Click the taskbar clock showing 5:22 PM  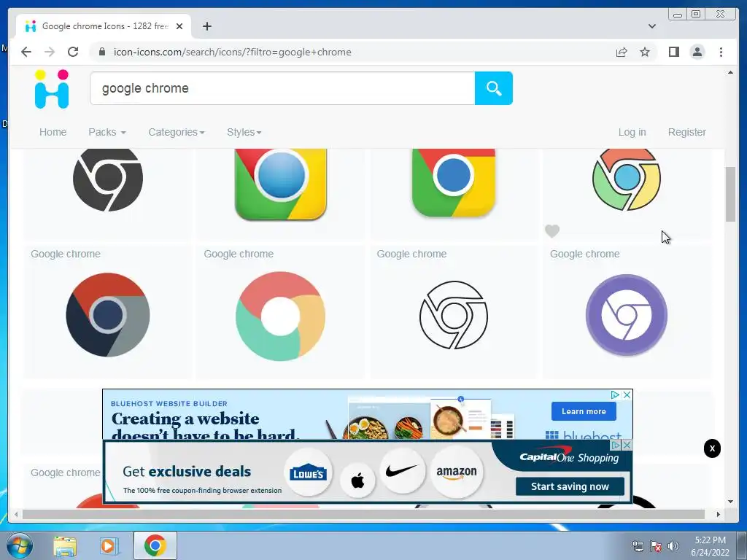point(710,546)
